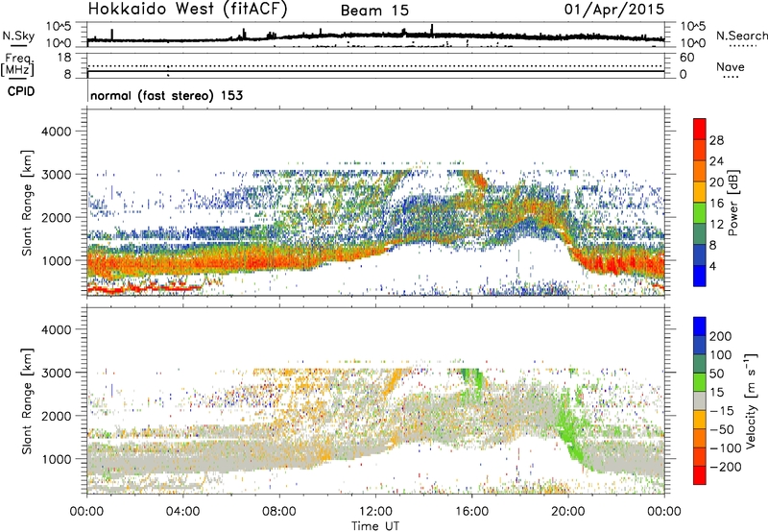Click the bright green Velocity colorbar segment above 15
768x532 pixels.
700,382
